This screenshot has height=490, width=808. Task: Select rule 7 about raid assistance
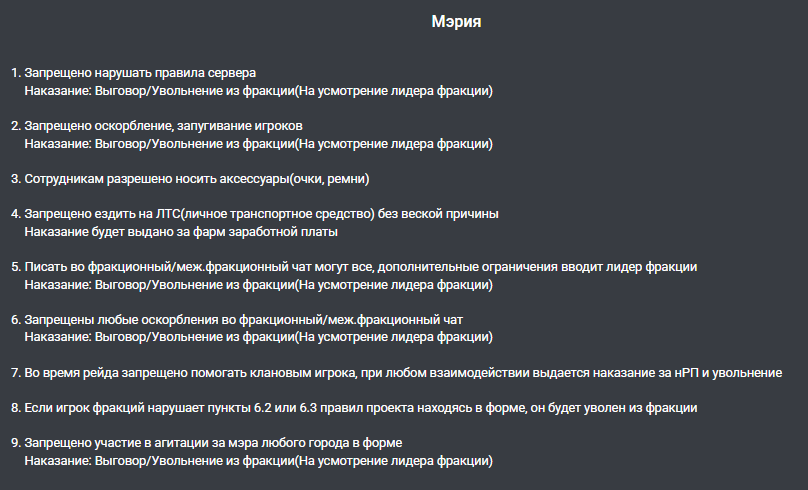(397, 373)
